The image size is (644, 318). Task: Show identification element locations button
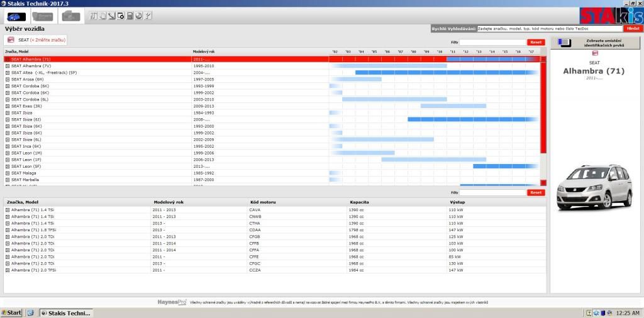[596, 43]
